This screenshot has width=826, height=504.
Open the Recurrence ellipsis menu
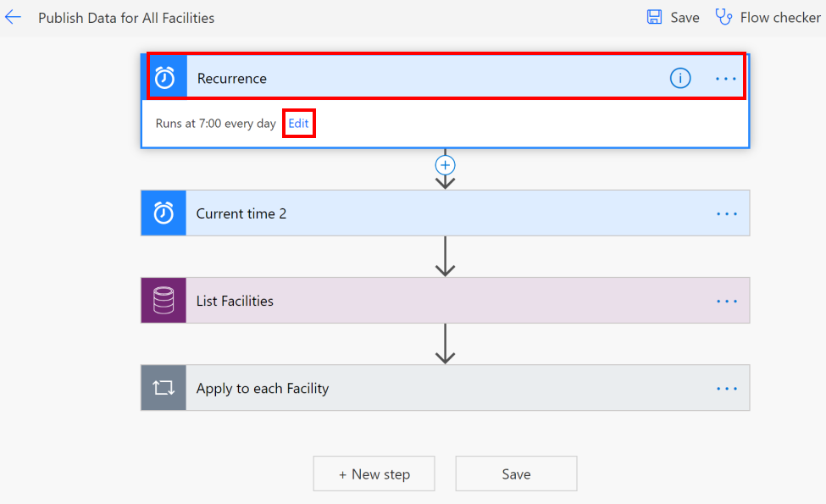[725, 79]
